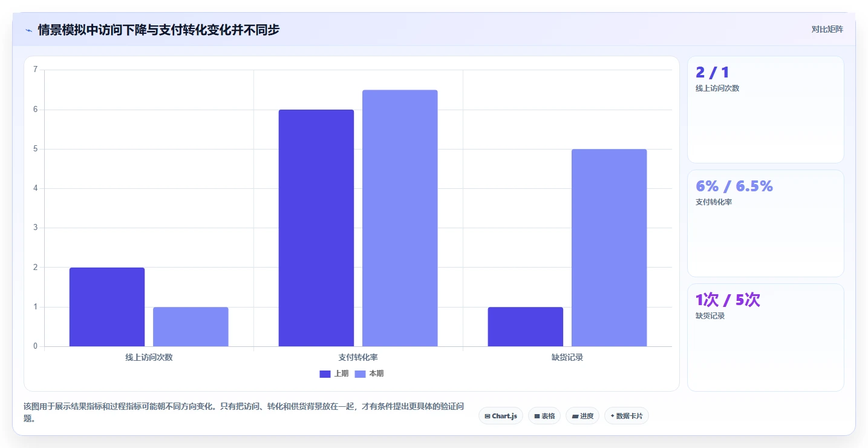Click the y-axis value 0
868x448 pixels.
pos(35,346)
